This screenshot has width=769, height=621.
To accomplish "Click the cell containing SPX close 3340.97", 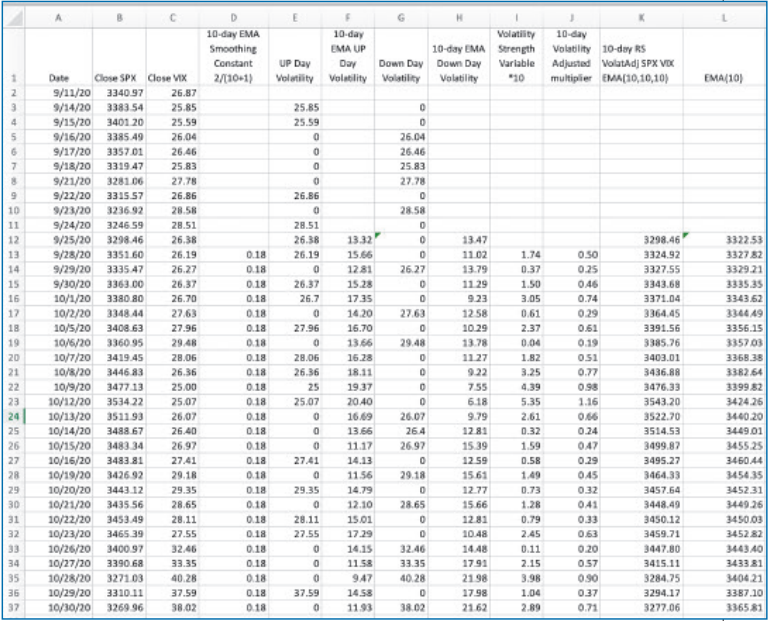I will (119, 92).
